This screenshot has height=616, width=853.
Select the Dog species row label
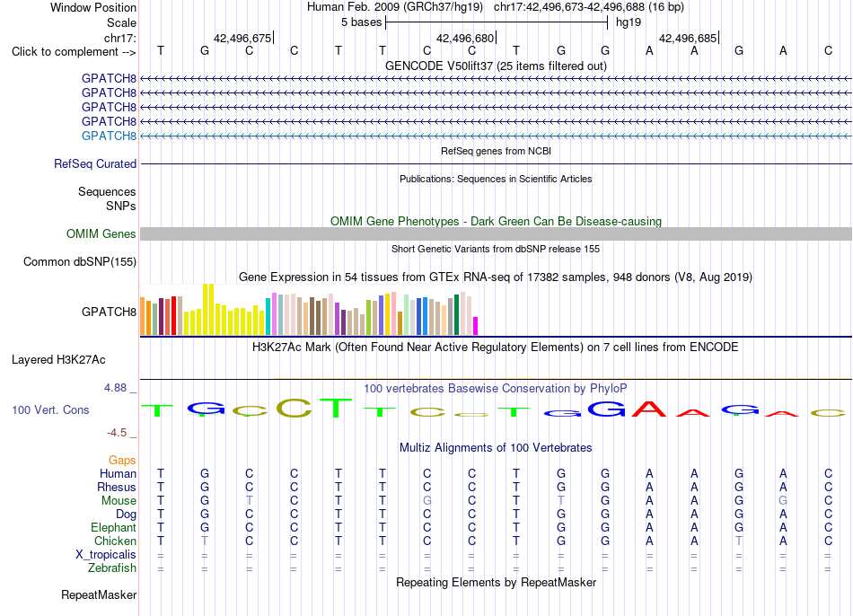(126, 515)
